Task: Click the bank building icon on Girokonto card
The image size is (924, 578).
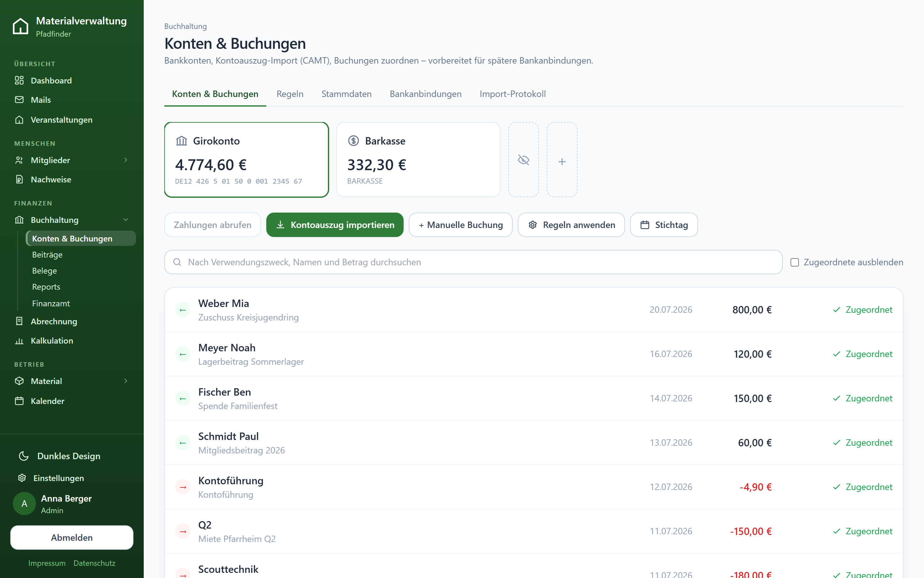Action: click(x=182, y=141)
